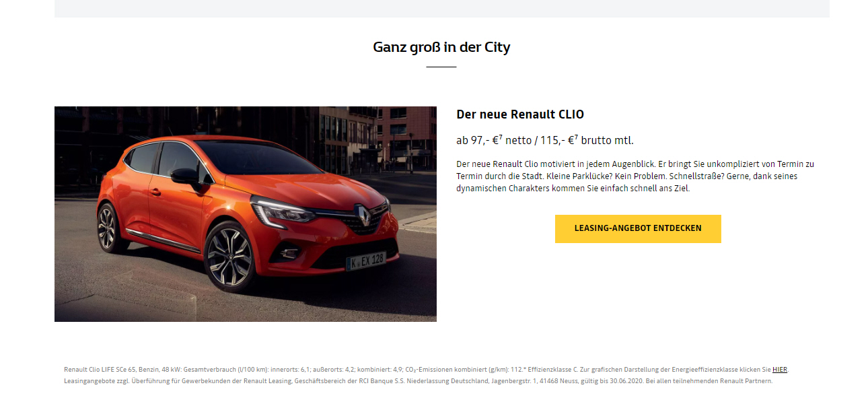Click the short divider line under the heading
The image size is (868, 402).
[441, 67]
